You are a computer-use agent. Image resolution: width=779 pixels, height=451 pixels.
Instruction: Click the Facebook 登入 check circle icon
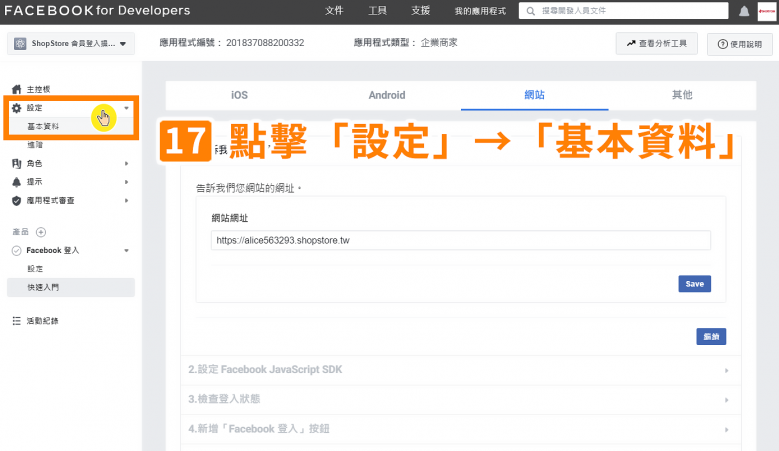tap(16, 250)
